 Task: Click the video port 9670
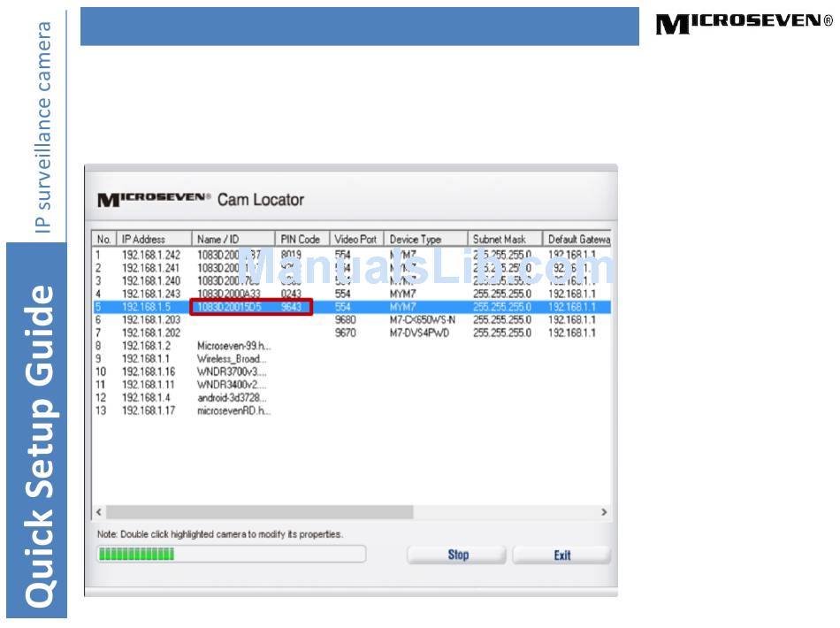(346, 333)
